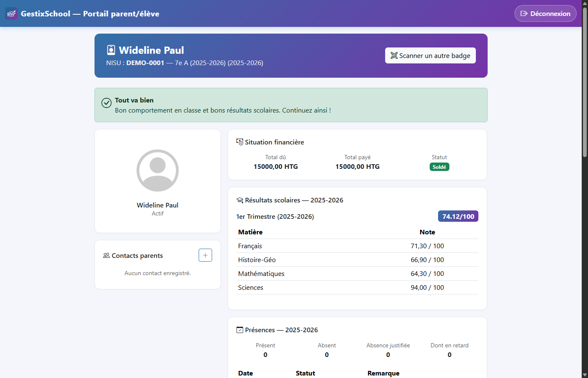Click the Date column header

point(246,373)
